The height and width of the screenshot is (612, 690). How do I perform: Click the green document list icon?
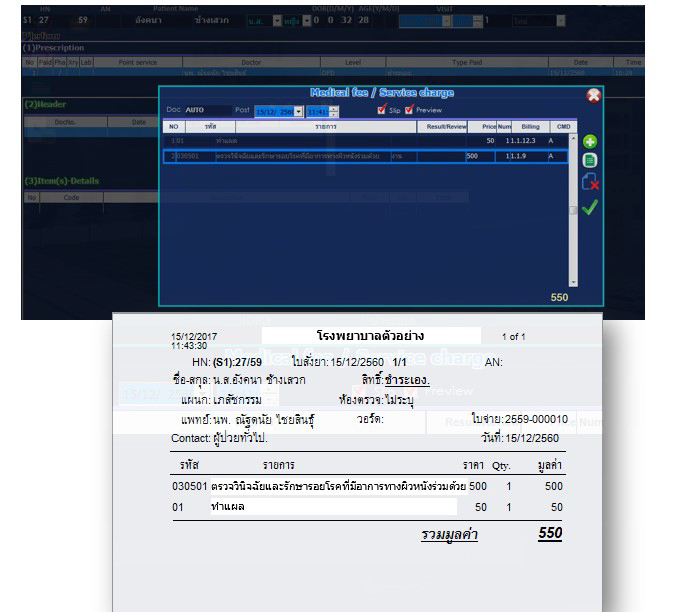coord(590,160)
